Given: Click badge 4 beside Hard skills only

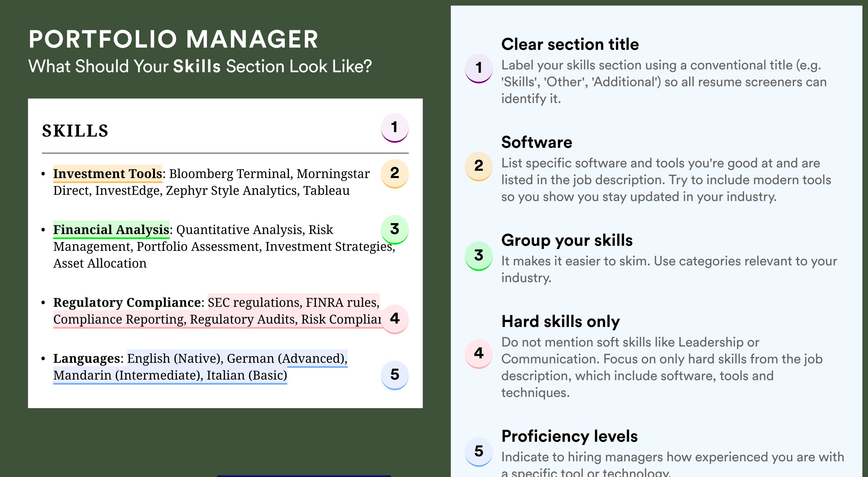Looking at the screenshot, I should click(479, 354).
